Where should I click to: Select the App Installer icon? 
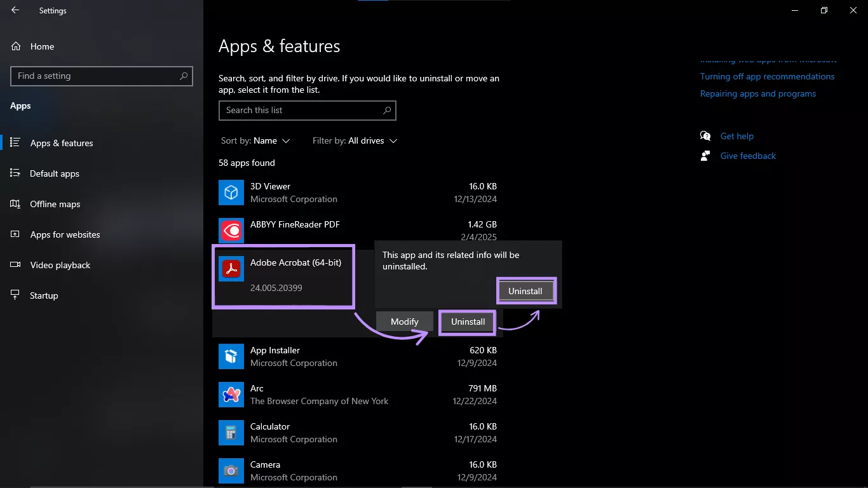point(231,356)
